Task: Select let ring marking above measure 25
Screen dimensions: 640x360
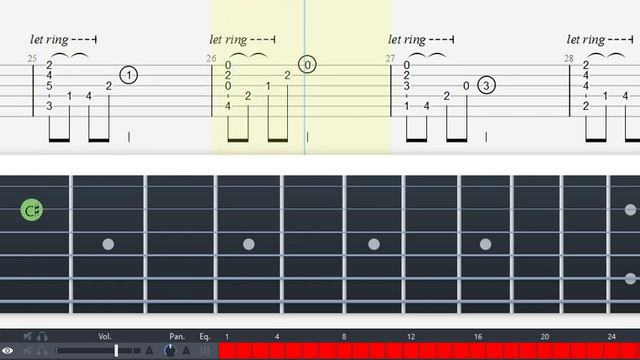Action: coord(63,40)
